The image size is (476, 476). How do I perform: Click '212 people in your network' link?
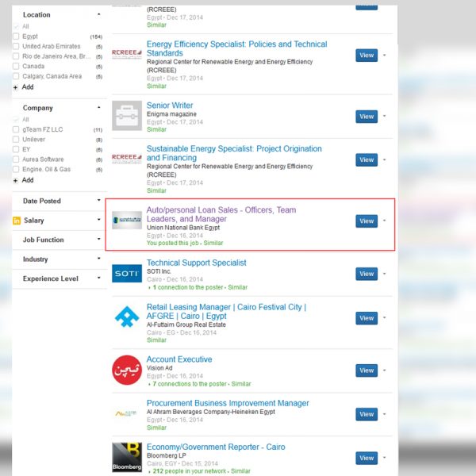pos(190,471)
